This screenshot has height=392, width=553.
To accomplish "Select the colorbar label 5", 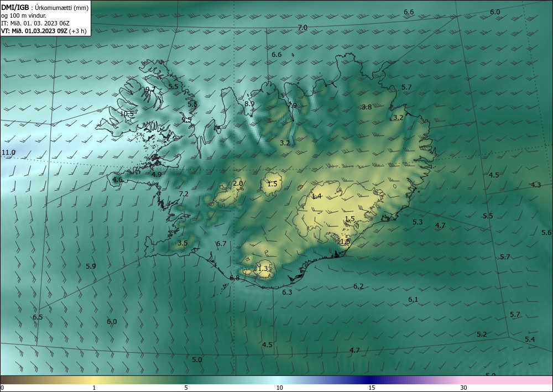I will [186, 388].
